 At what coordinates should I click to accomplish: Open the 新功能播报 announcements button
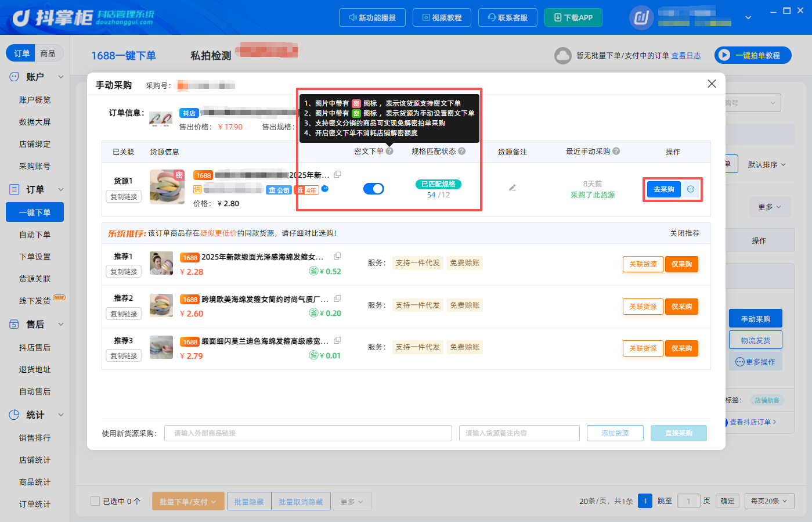372,17
